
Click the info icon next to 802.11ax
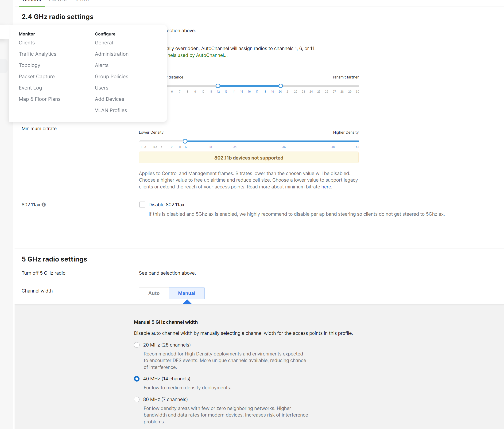[x=44, y=205]
